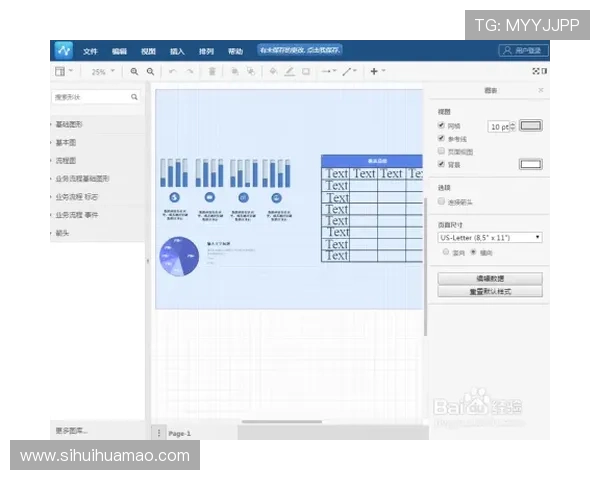Click the Page-1 tab at bottom
This screenshot has height=480, width=600.
click(x=180, y=433)
